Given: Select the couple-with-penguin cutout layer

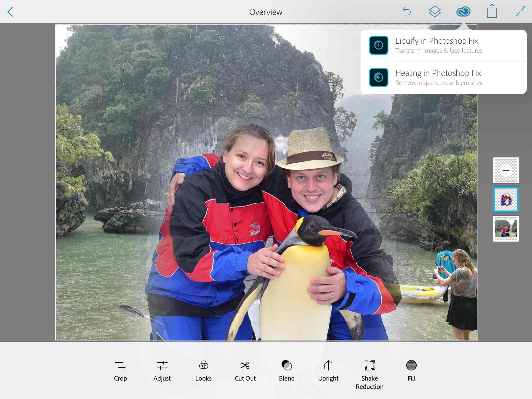Looking at the screenshot, I should click(506, 199).
